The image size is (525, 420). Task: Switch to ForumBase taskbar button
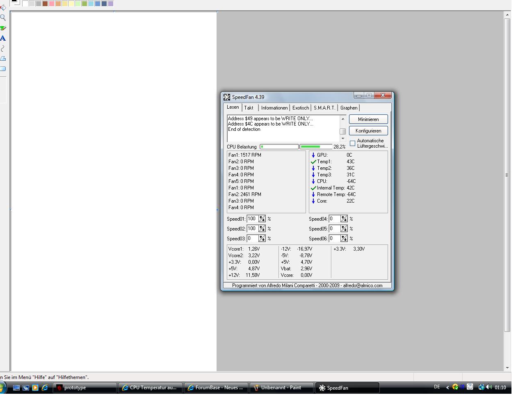pos(216,388)
